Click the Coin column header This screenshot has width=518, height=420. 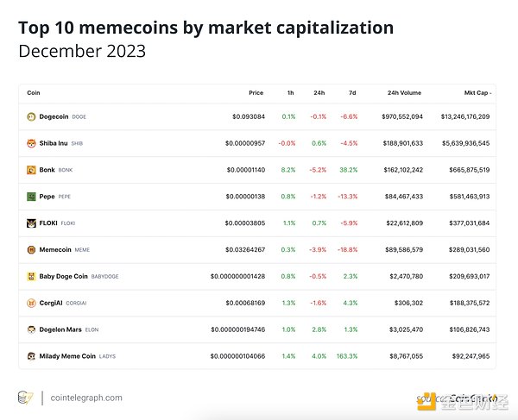point(34,92)
